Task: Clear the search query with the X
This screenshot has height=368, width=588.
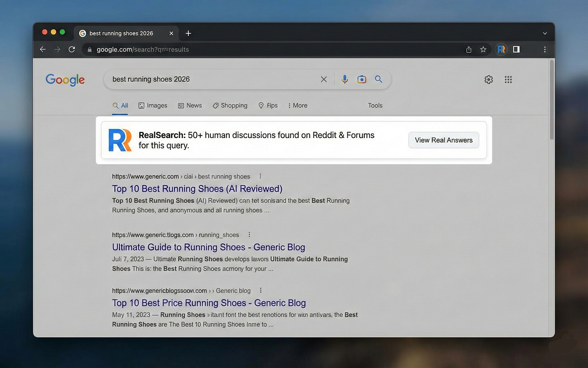Action: [323, 79]
